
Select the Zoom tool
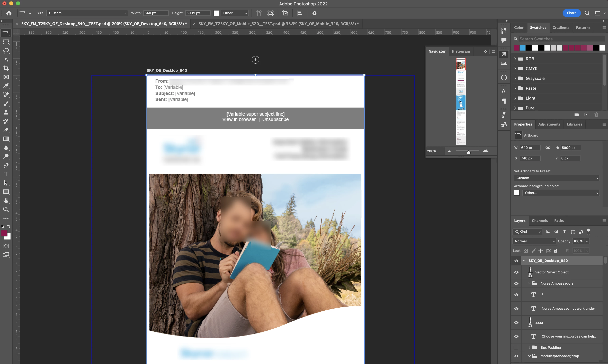(6, 209)
